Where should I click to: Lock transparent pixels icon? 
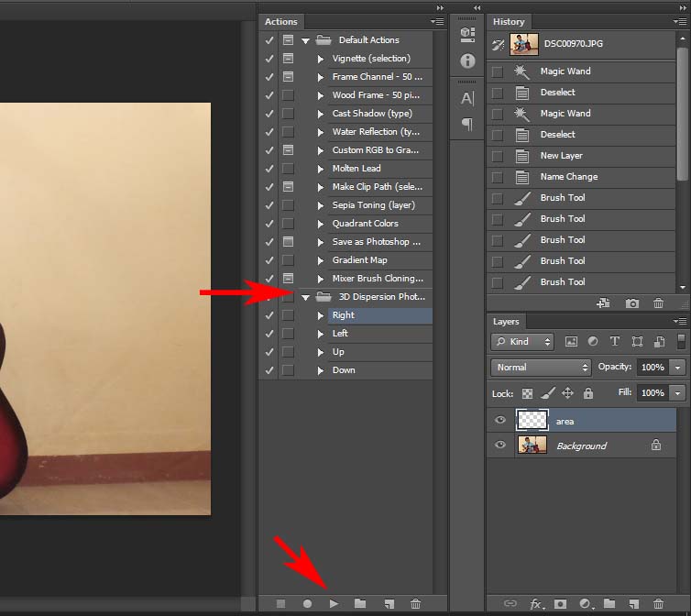pyautogui.click(x=527, y=393)
